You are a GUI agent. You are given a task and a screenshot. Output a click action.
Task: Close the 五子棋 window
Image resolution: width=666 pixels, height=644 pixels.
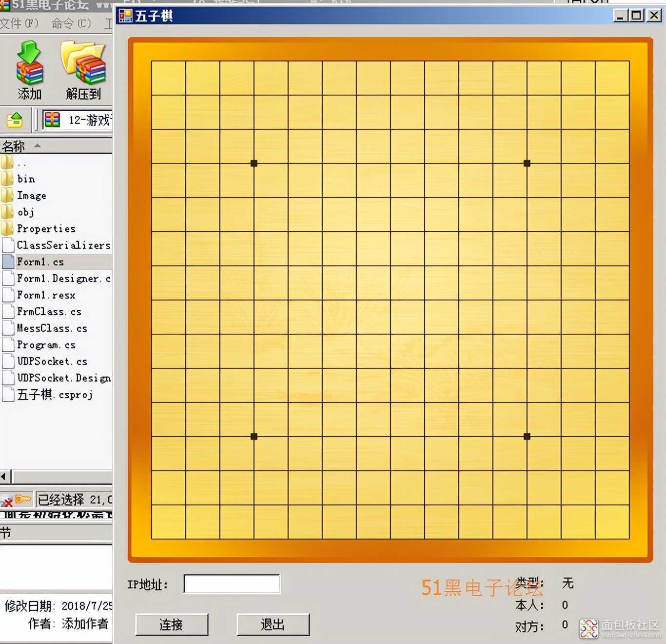pyautogui.click(x=654, y=16)
